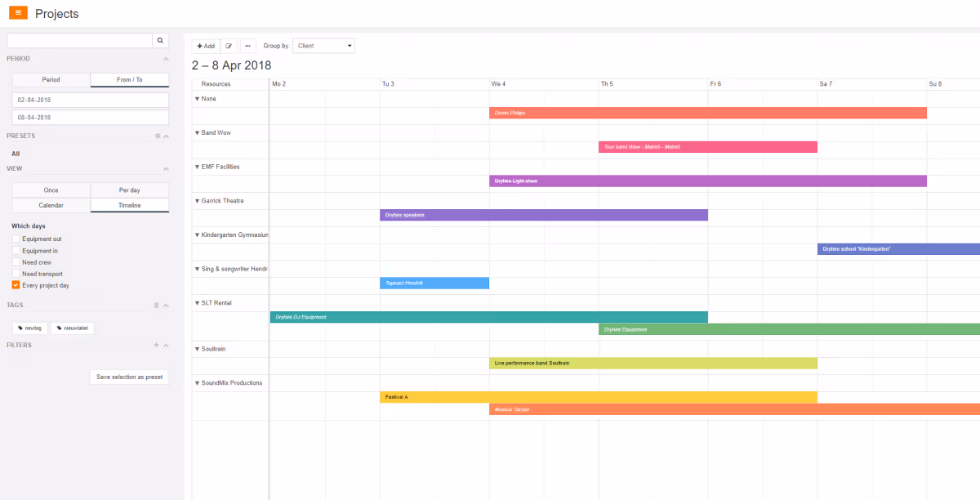This screenshot has height=500, width=980.
Task: Open the three-dots more options menu
Action: (x=247, y=46)
